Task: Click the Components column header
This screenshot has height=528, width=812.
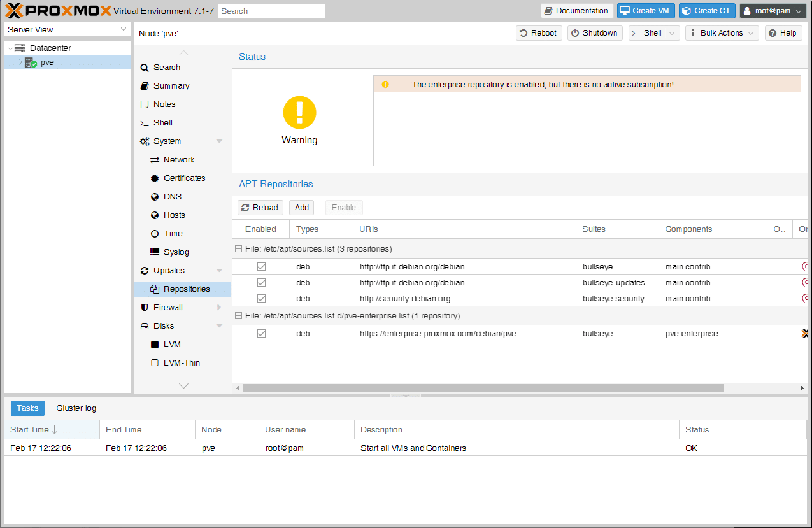Action: pos(713,229)
